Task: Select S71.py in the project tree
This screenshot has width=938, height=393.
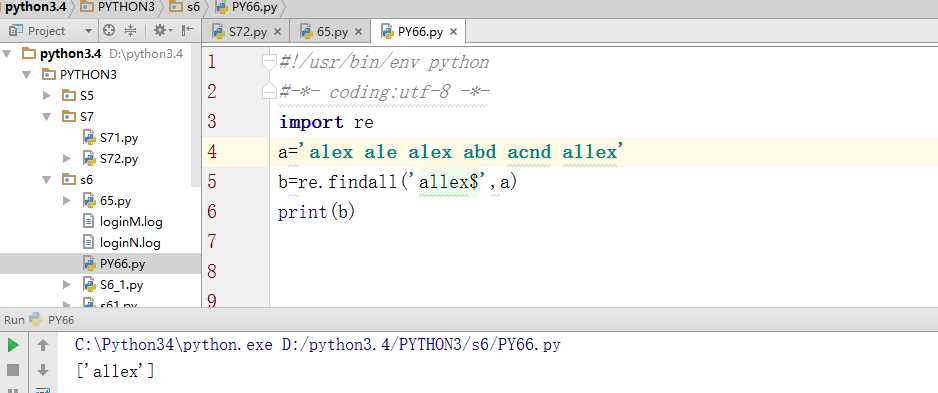Action: (x=119, y=138)
